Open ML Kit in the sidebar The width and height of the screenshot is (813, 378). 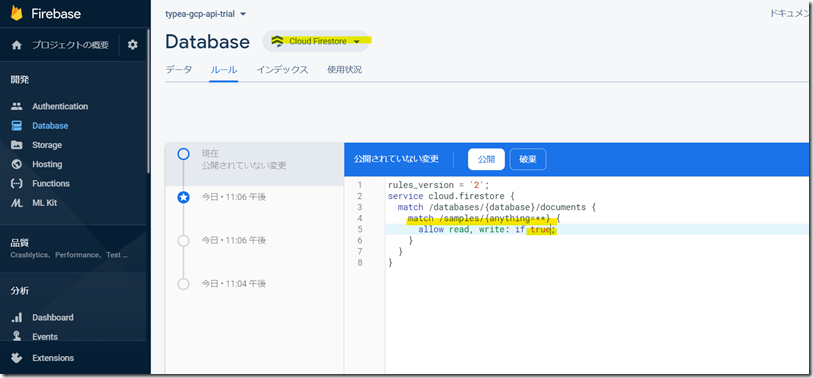click(x=45, y=203)
